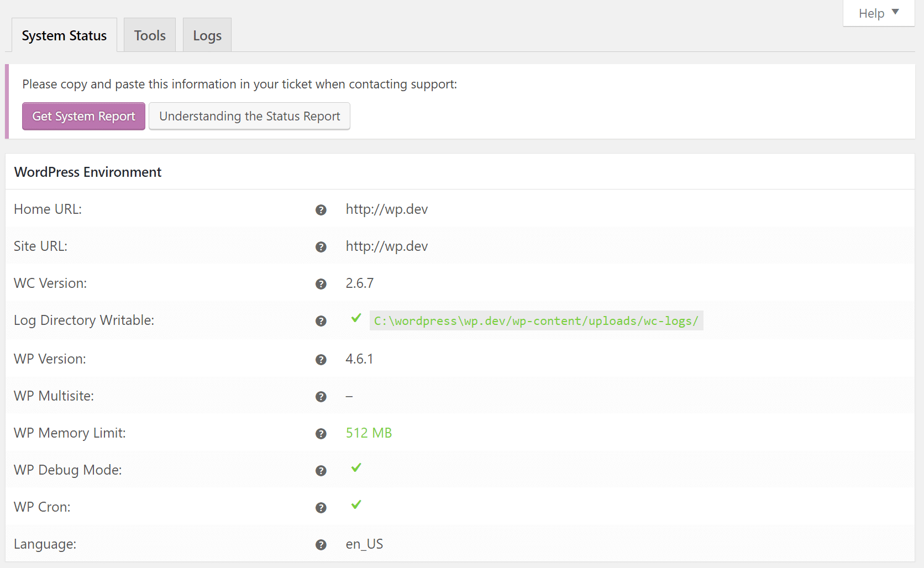Click the Language help icon
The image size is (924, 568).
click(321, 545)
